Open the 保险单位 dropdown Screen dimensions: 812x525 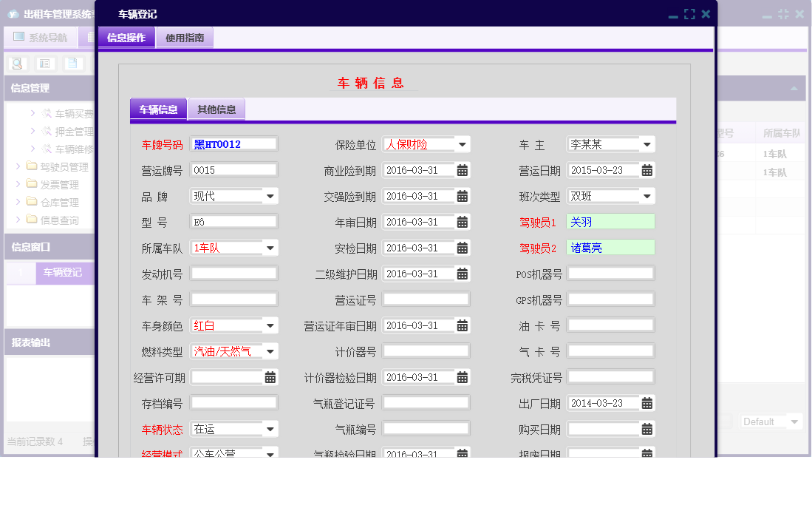(464, 144)
